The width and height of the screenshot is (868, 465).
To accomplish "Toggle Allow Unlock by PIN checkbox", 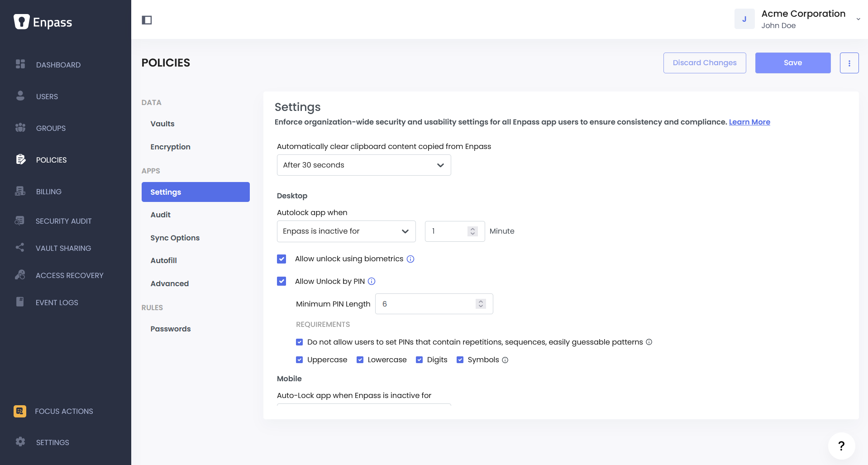I will [281, 281].
